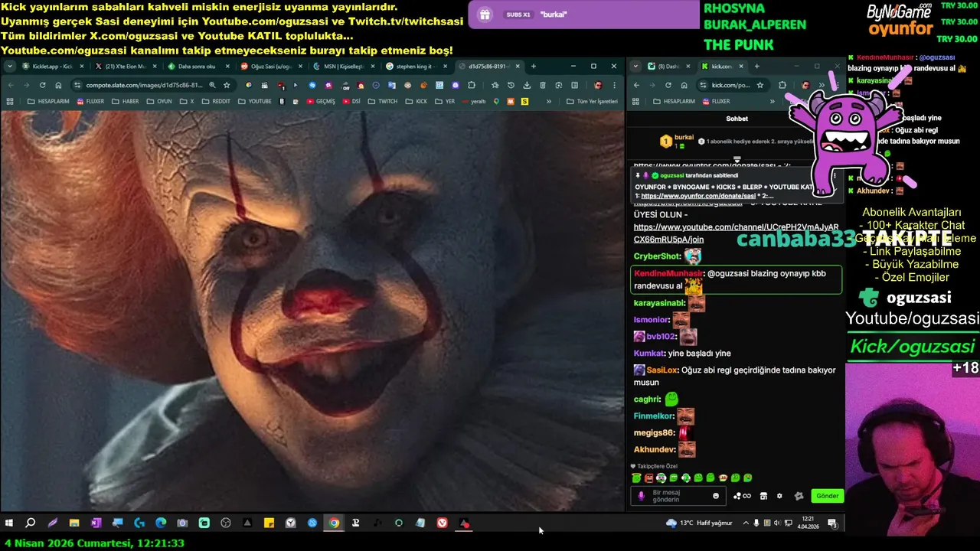Screen dimensions: 980x551
Task: Switch to the Kicklet.app tab
Action: [52, 67]
